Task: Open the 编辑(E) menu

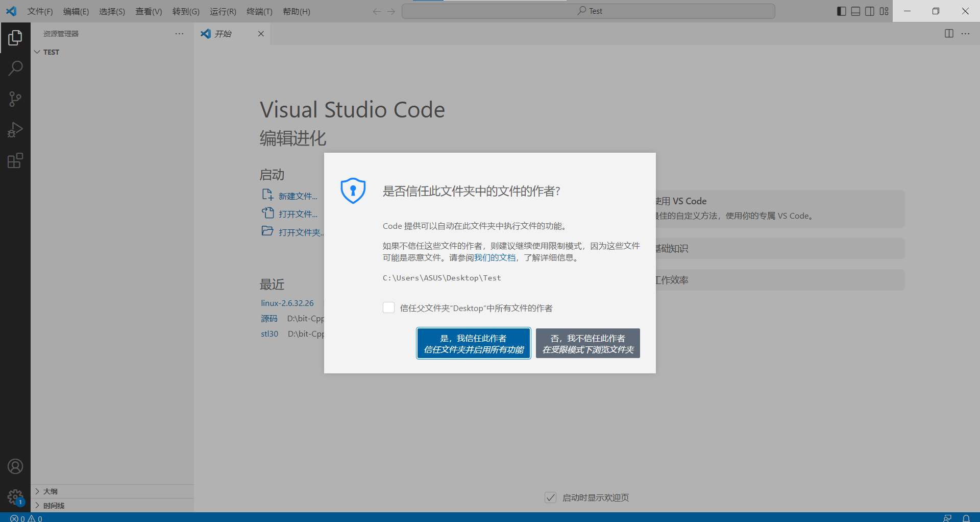Action: point(76,11)
